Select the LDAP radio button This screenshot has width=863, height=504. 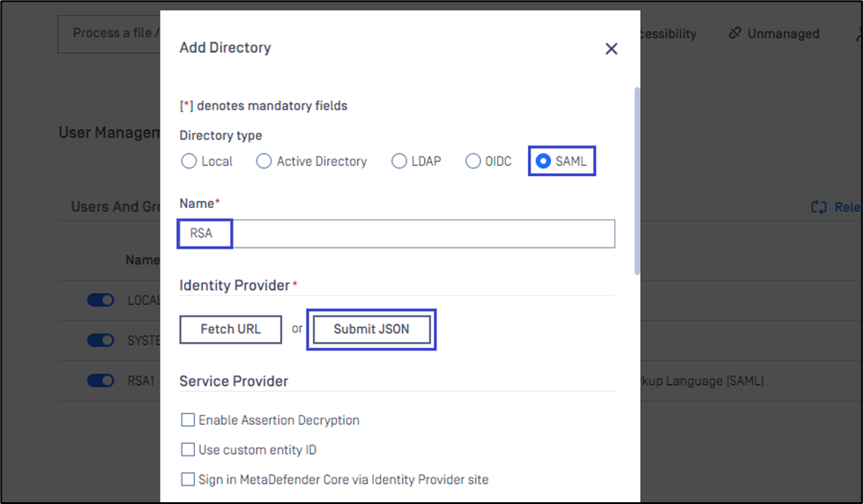[399, 161]
